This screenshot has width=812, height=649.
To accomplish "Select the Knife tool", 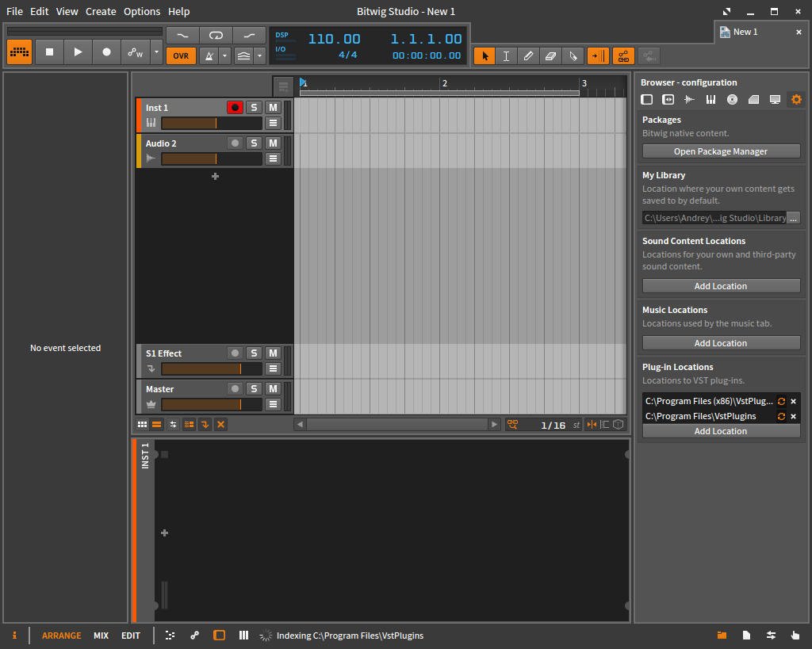I will [x=573, y=56].
